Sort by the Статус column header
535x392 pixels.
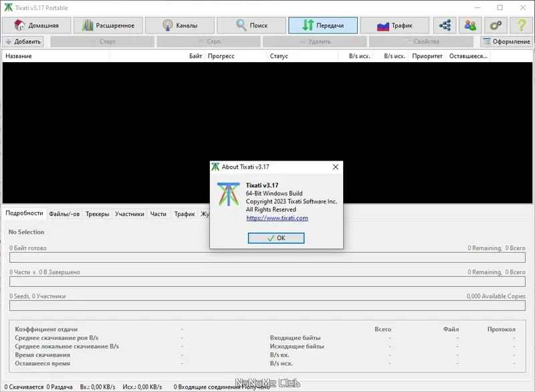click(x=302, y=56)
